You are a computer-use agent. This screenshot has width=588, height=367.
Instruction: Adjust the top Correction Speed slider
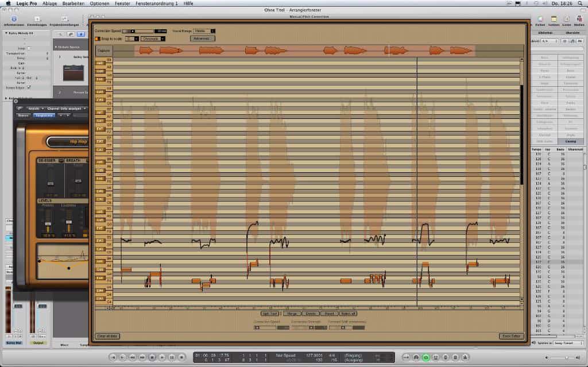[x=138, y=31]
